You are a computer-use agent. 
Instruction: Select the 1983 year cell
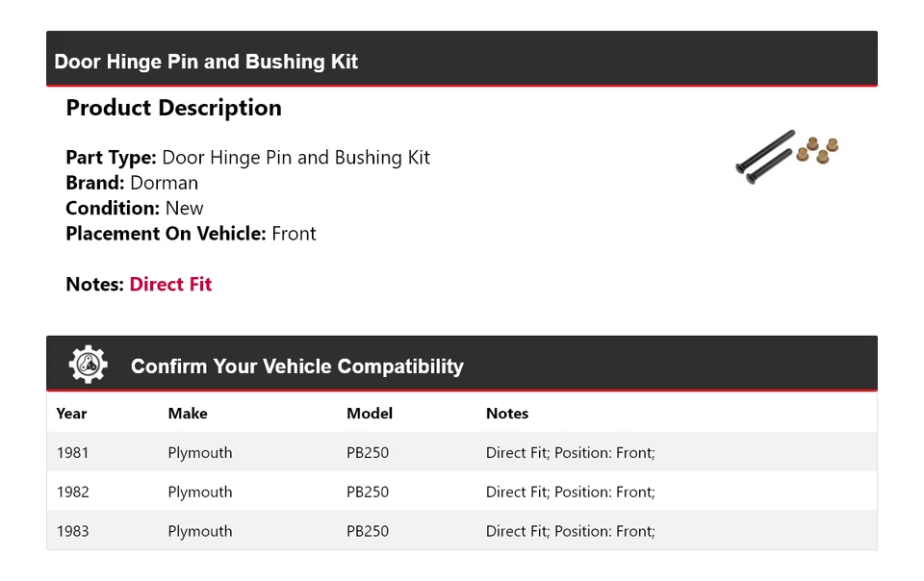pyautogui.click(x=72, y=531)
